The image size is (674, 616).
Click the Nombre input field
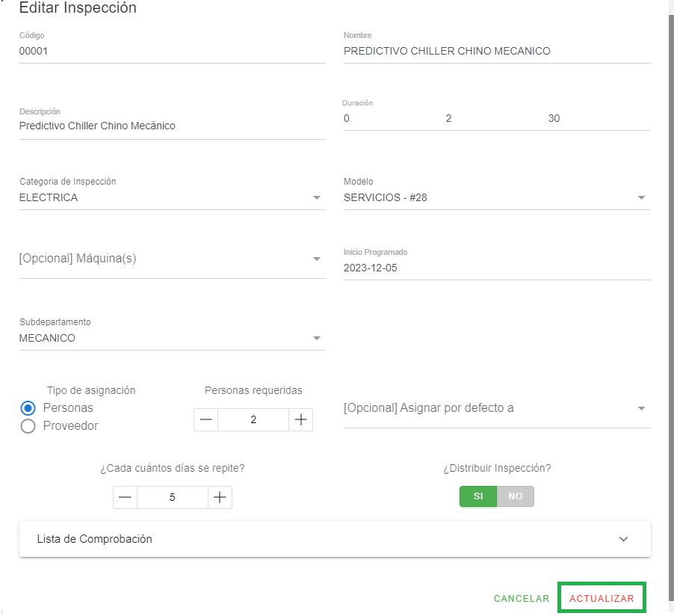496,52
